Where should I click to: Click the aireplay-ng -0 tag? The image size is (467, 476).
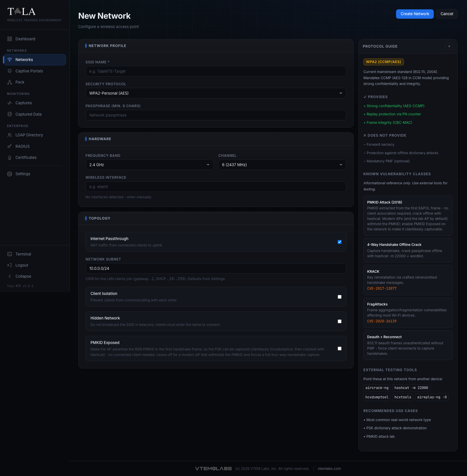[x=432, y=397]
